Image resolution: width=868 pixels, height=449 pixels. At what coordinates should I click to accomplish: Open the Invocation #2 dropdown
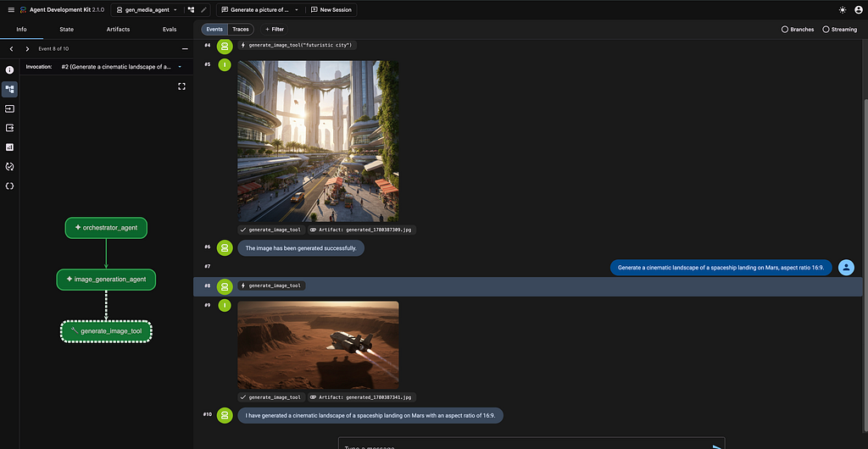tap(121, 66)
